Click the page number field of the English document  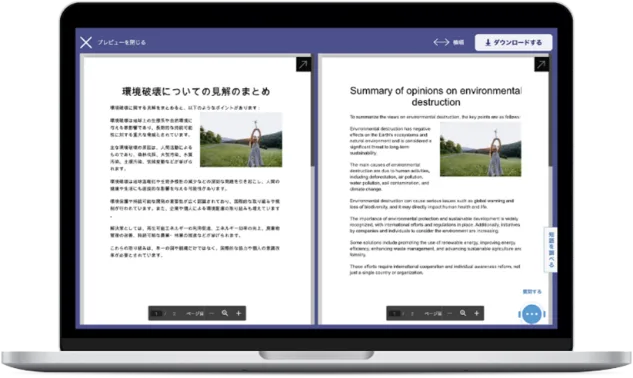(x=395, y=313)
